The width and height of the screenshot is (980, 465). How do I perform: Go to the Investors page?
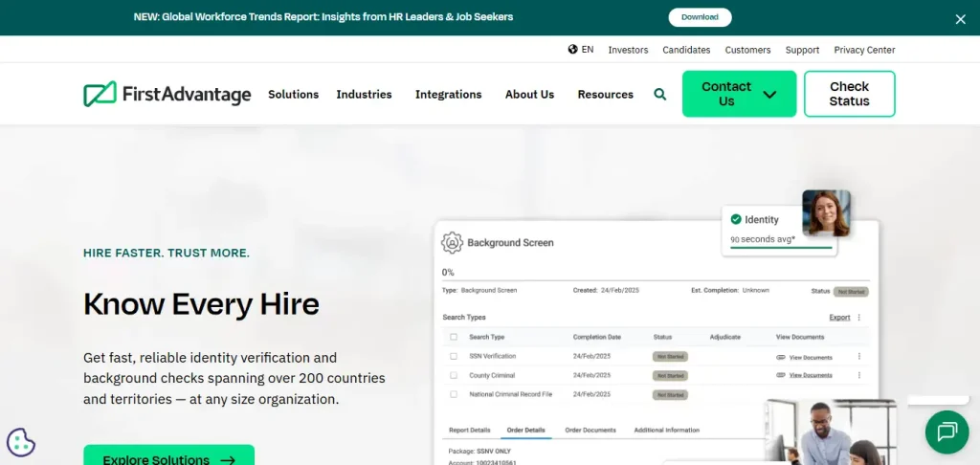click(628, 50)
